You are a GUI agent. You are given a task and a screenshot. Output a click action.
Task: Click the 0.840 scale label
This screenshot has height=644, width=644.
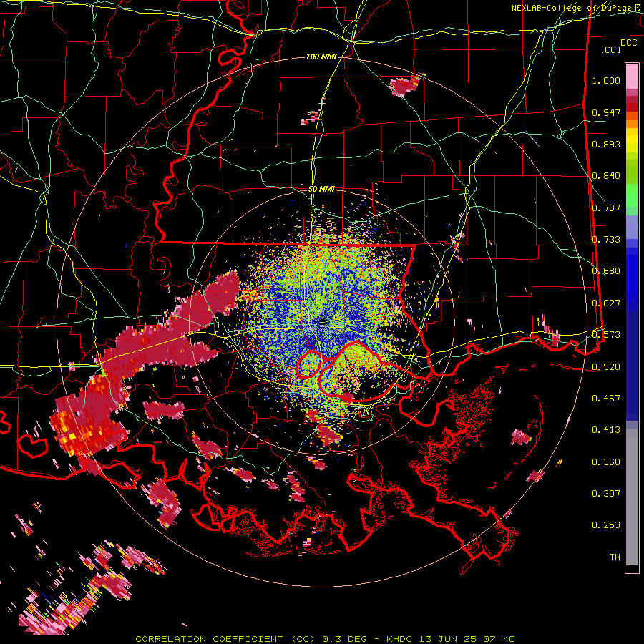(606, 176)
